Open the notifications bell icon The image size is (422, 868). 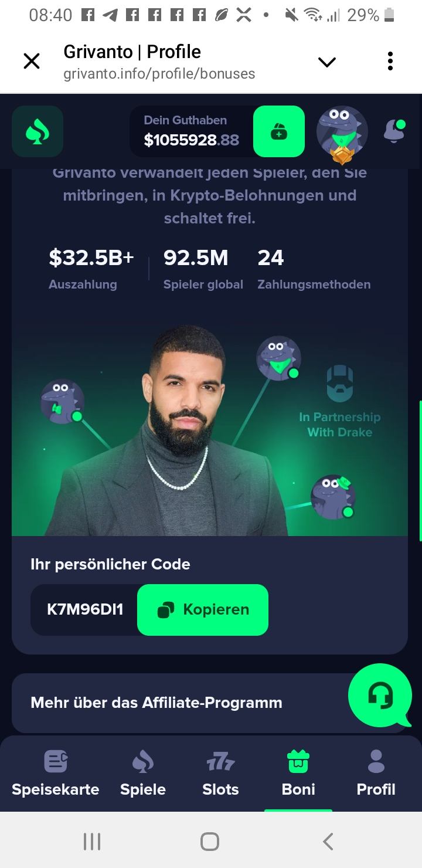394,131
